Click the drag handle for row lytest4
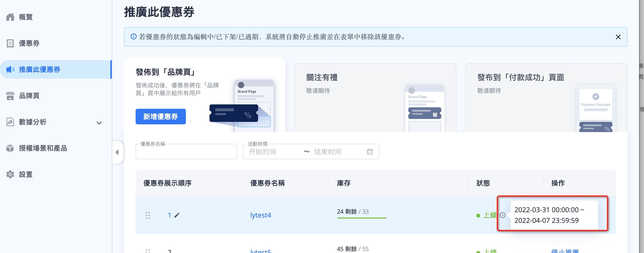Screen dimensions: 644x253 (x=148, y=215)
